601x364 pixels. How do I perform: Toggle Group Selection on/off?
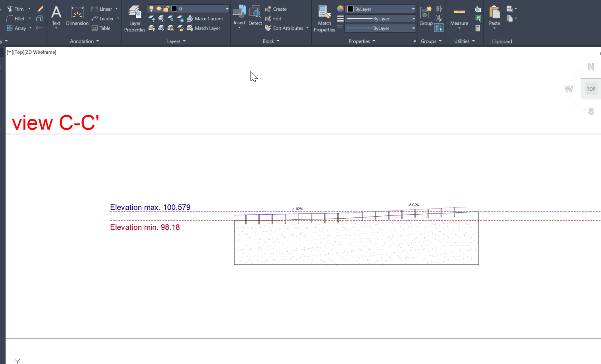click(439, 28)
